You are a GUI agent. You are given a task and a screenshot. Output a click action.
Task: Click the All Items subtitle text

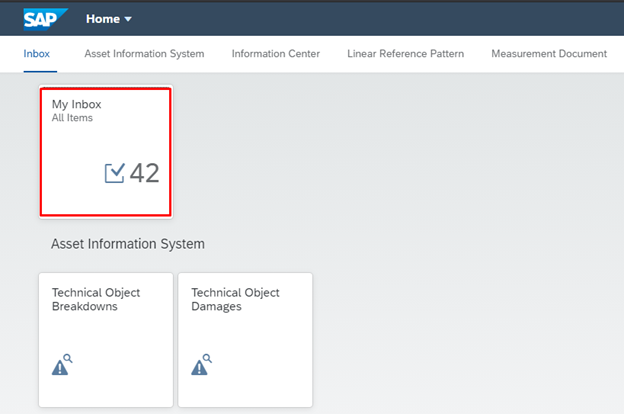[x=74, y=118]
